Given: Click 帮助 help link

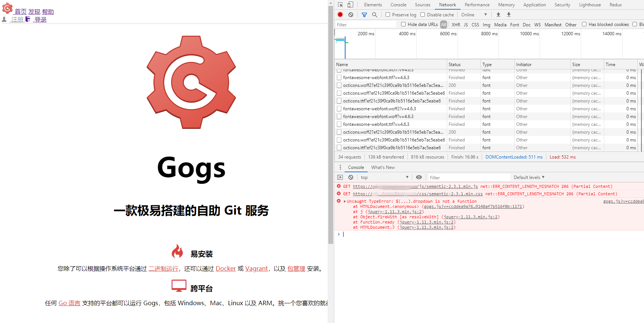Looking at the screenshot, I should tap(48, 12).
